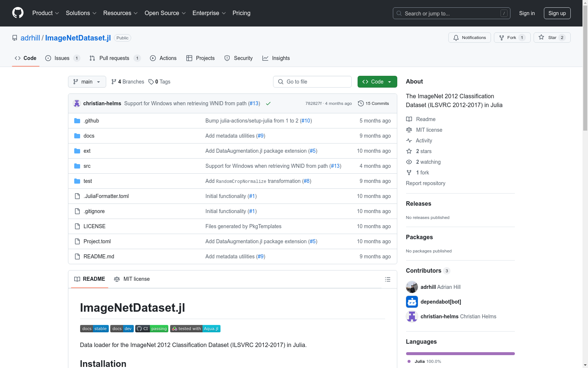Viewport: 588px width, 368px height.
Task: Click the Sign up button
Action: point(557,13)
